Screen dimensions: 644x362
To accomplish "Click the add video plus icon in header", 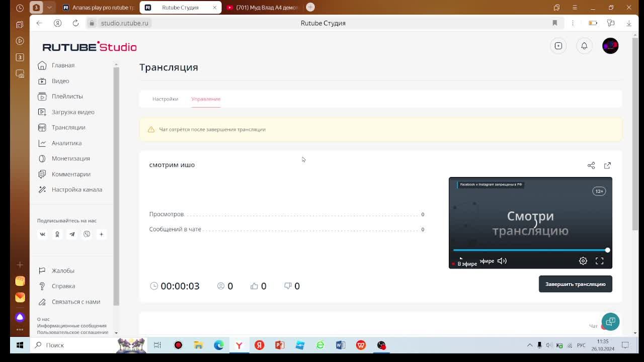I will point(558,46).
